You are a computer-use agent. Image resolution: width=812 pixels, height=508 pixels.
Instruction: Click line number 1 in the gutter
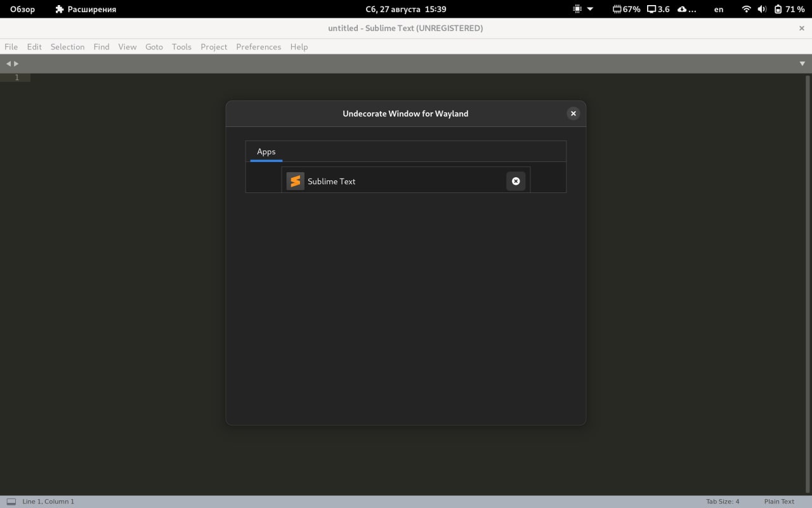click(17, 77)
